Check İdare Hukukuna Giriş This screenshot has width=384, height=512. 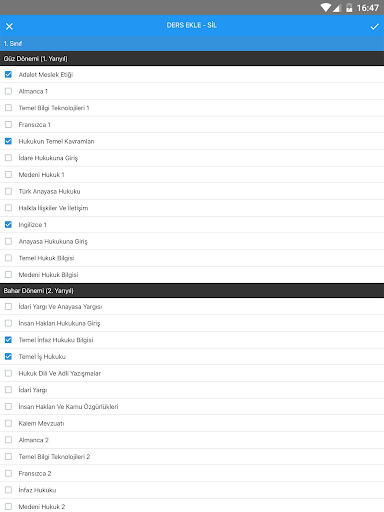point(8,158)
